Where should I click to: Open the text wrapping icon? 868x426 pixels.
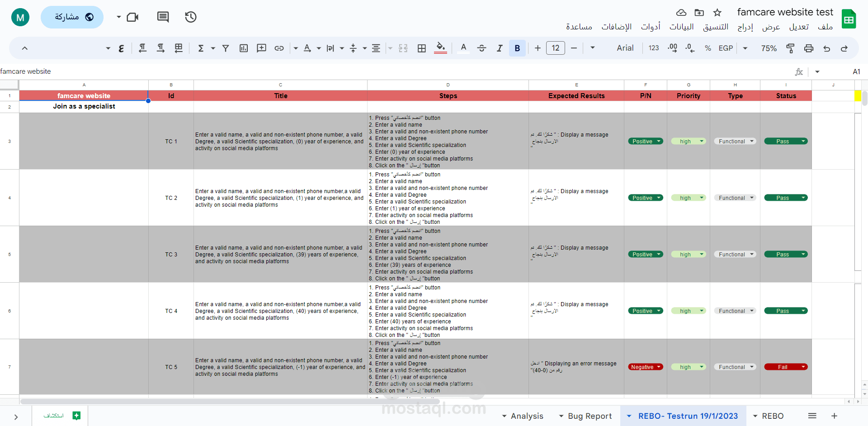[x=330, y=48]
